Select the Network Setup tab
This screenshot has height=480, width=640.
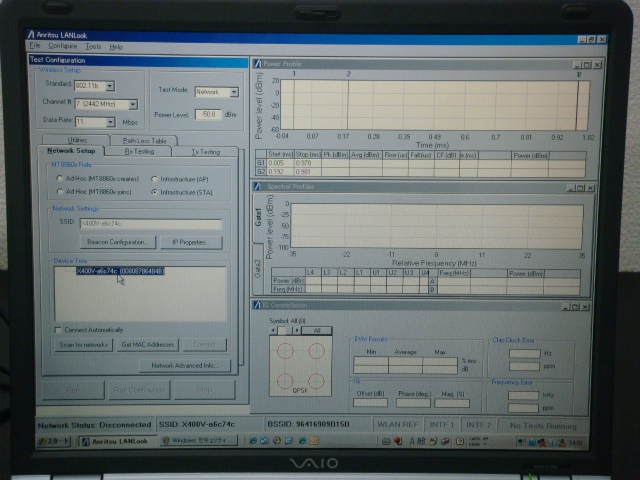point(71,151)
